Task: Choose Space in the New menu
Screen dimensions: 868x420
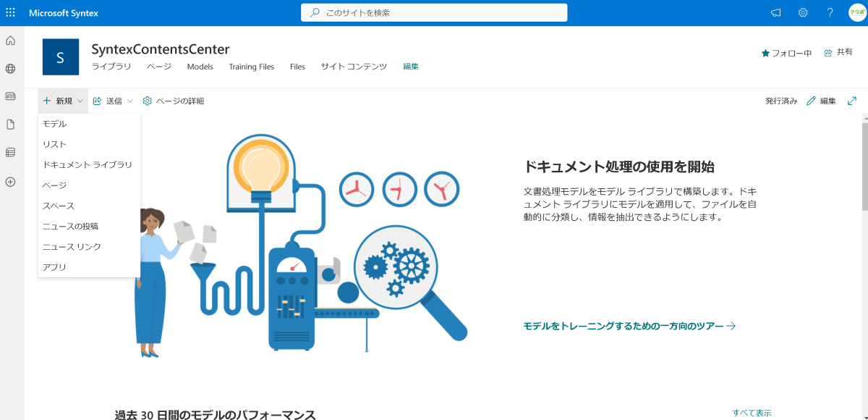Action: click(89, 206)
